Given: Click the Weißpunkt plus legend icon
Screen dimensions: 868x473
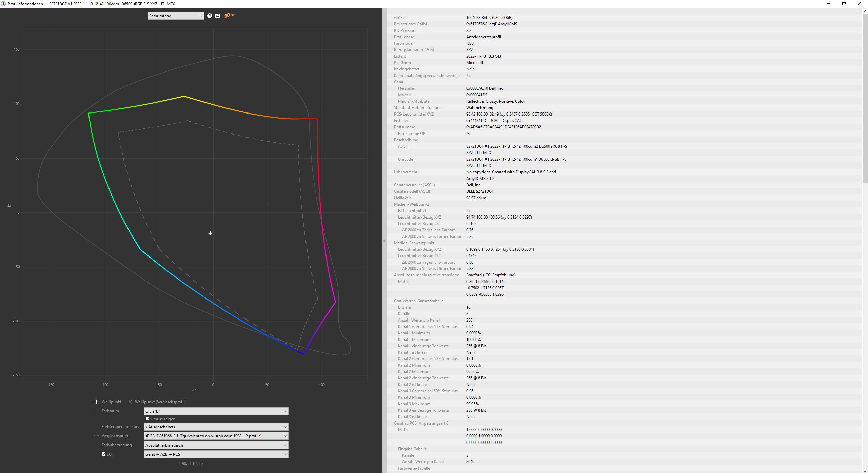Looking at the screenshot, I should coord(96,402).
